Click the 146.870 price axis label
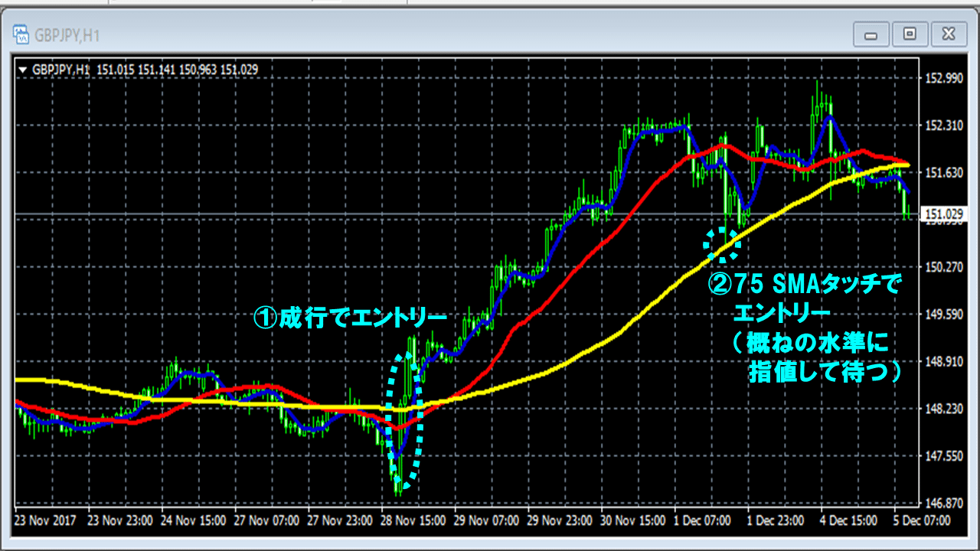980x551 pixels. pos(943,504)
